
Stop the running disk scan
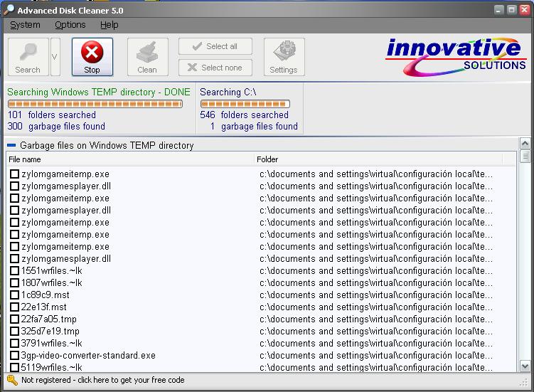click(92, 57)
